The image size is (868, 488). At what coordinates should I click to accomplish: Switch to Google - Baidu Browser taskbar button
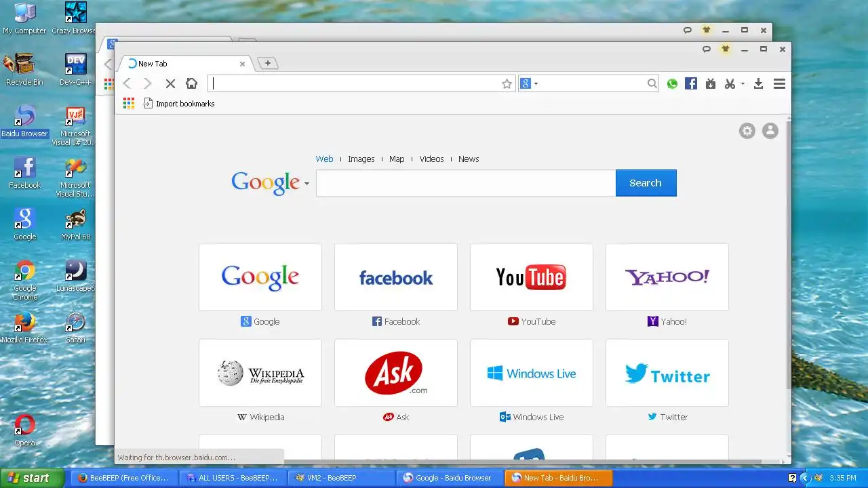click(x=449, y=478)
